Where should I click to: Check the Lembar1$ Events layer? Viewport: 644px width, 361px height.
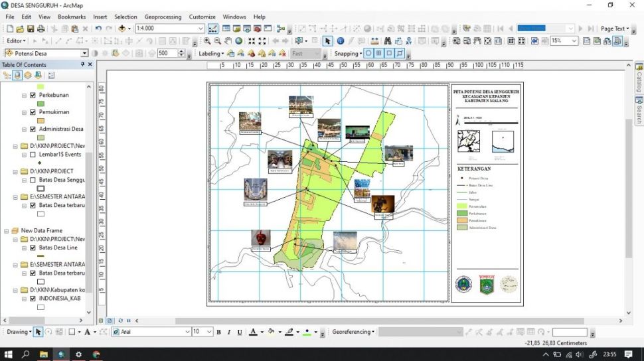coord(33,155)
